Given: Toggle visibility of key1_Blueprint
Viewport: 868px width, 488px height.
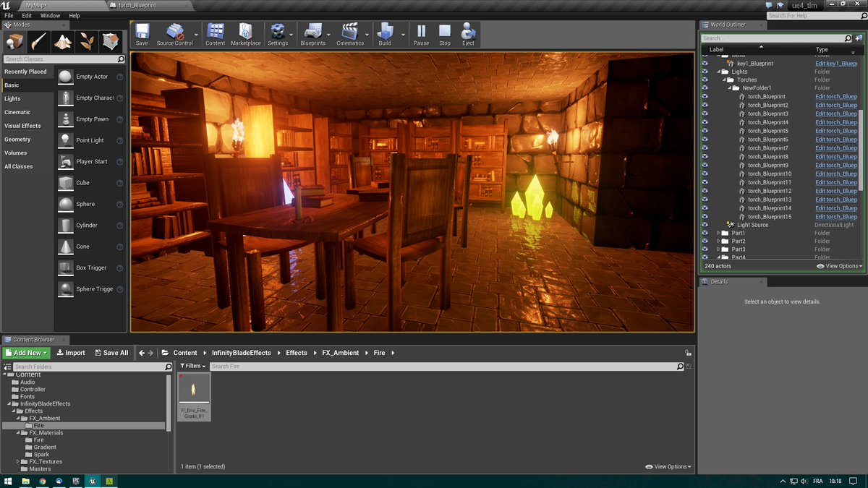Looking at the screenshot, I should tap(705, 63).
